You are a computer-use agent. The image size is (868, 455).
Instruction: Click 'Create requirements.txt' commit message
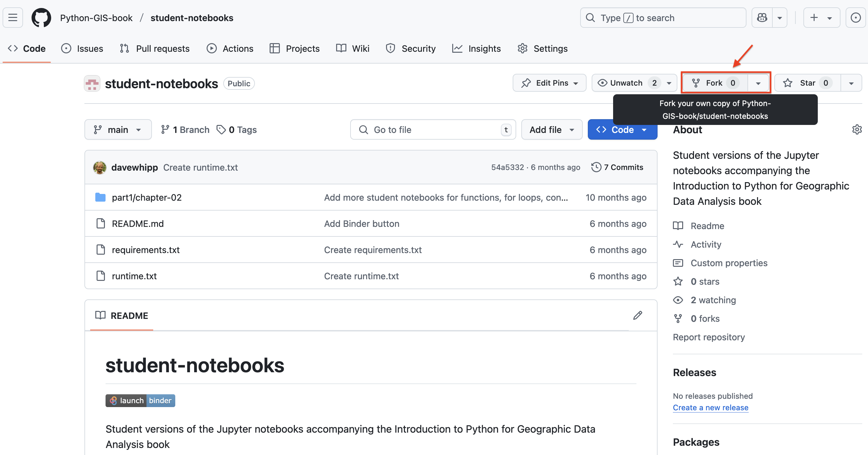click(373, 250)
